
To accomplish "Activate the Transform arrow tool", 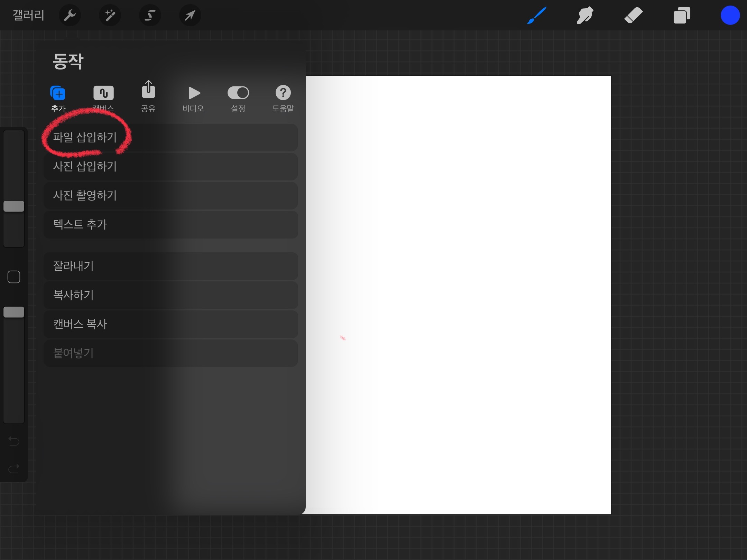I will pyautogui.click(x=190, y=15).
